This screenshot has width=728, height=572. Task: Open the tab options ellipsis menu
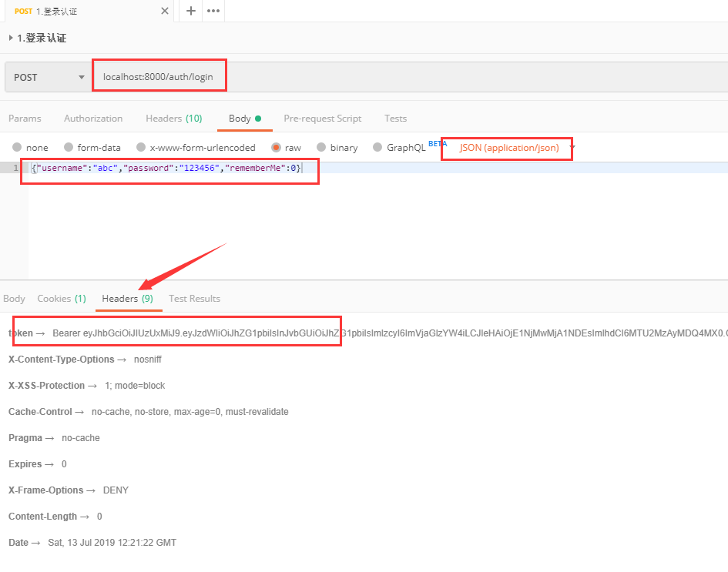coord(213,11)
